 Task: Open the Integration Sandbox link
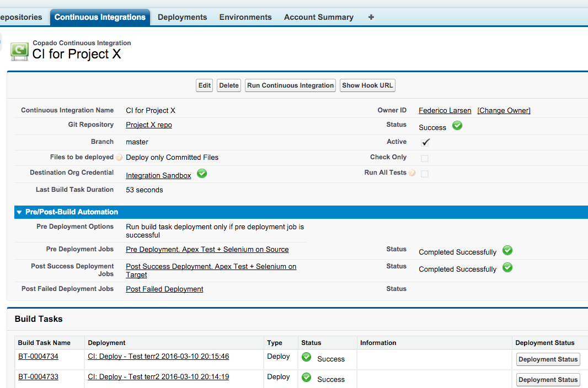[158, 175]
